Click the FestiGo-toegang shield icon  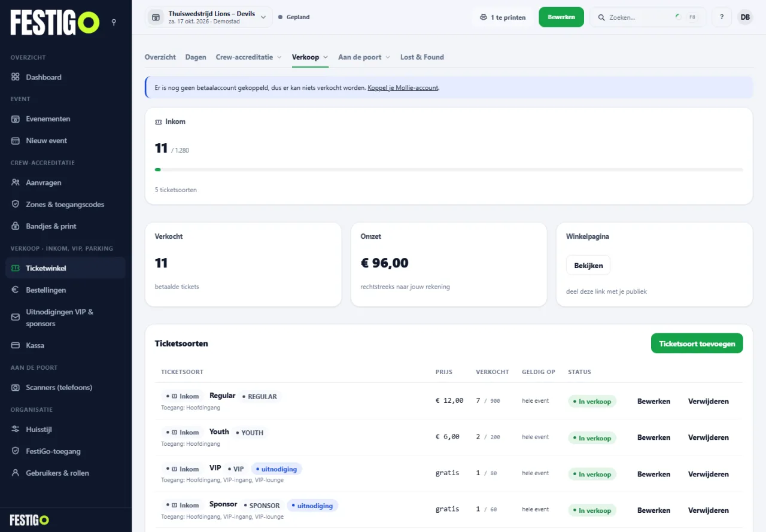16,451
